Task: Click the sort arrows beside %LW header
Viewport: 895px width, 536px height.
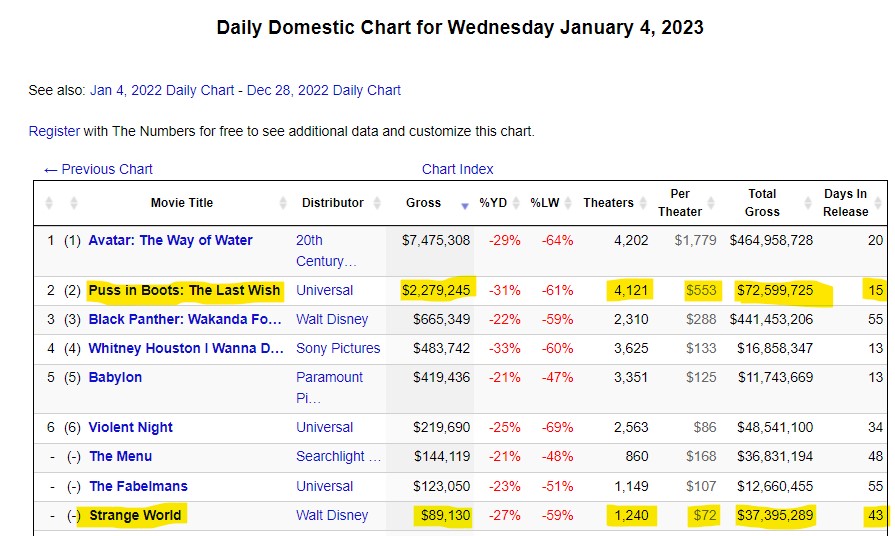Action: (x=570, y=203)
